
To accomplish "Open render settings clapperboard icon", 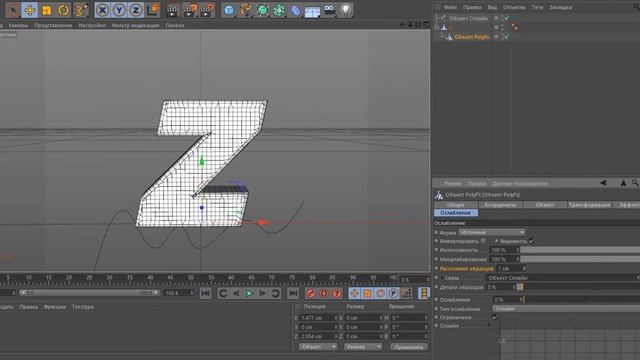I will click(x=207, y=10).
